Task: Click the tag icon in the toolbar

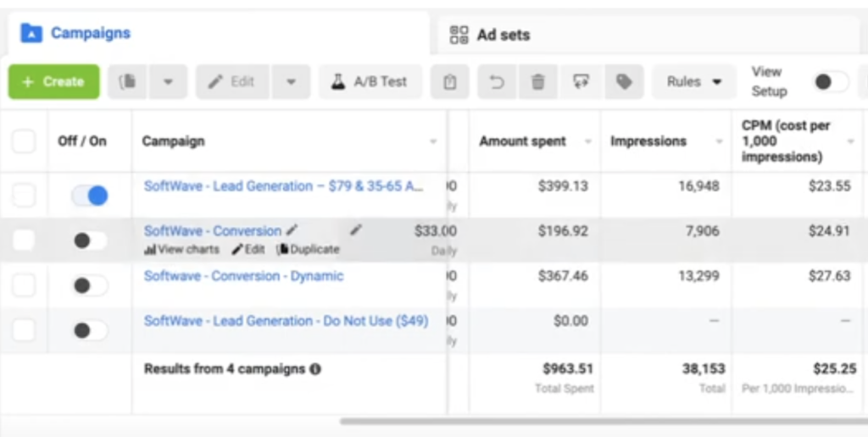Action: [x=624, y=82]
